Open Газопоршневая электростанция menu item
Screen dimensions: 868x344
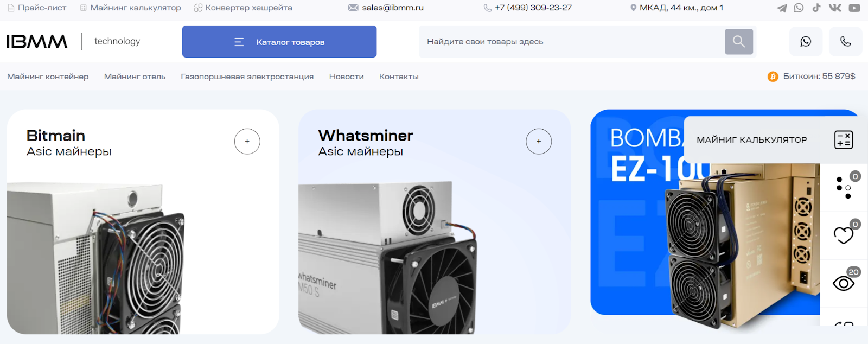pos(247,77)
